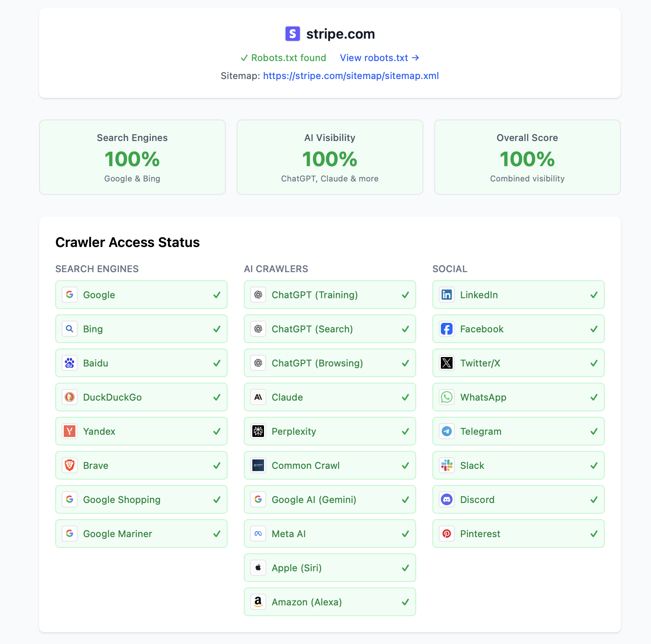Click the Slack logo icon
The image size is (651, 644).
pos(447,465)
